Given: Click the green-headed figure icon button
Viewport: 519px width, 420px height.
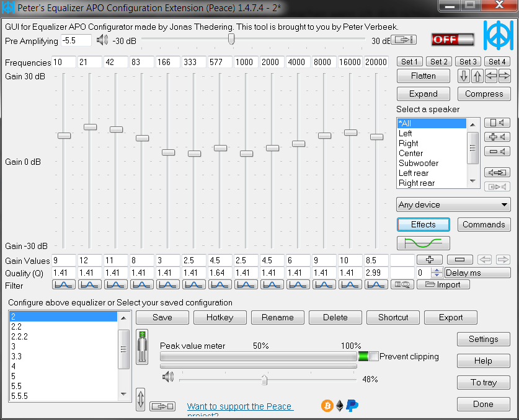Looking at the screenshot, I should [x=143, y=347].
